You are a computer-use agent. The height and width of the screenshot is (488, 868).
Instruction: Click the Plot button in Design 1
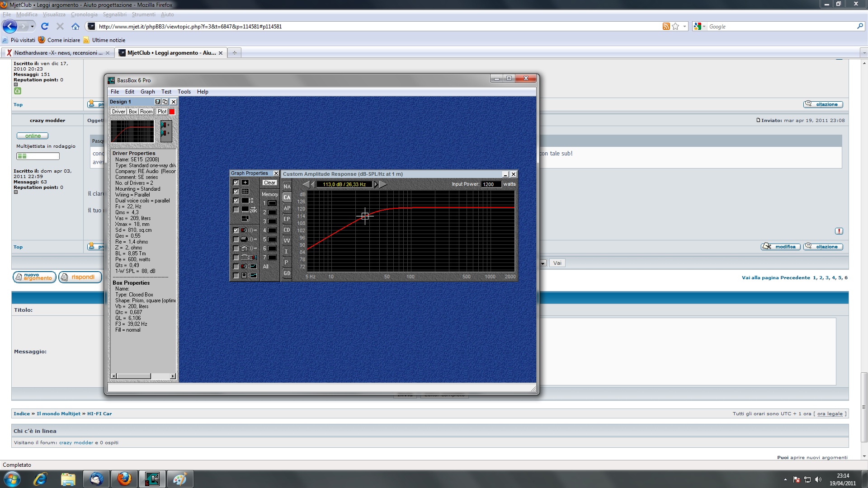pyautogui.click(x=162, y=112)
